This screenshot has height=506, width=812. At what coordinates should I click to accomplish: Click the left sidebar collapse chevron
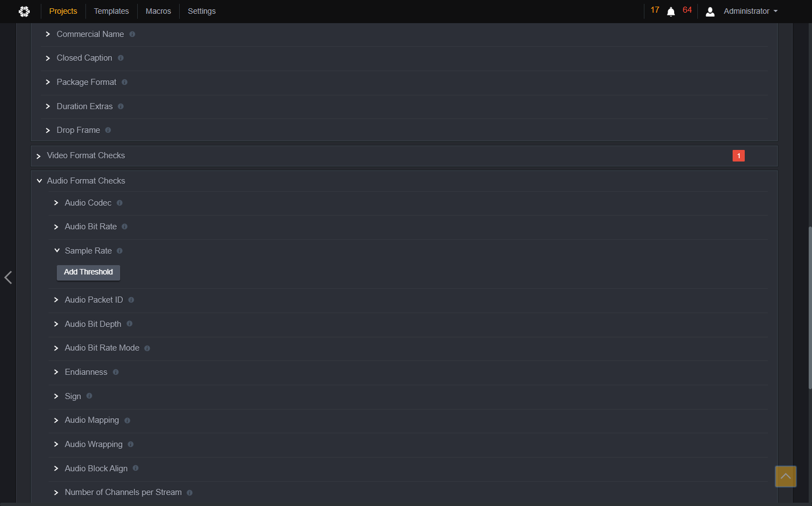[8, 277]
